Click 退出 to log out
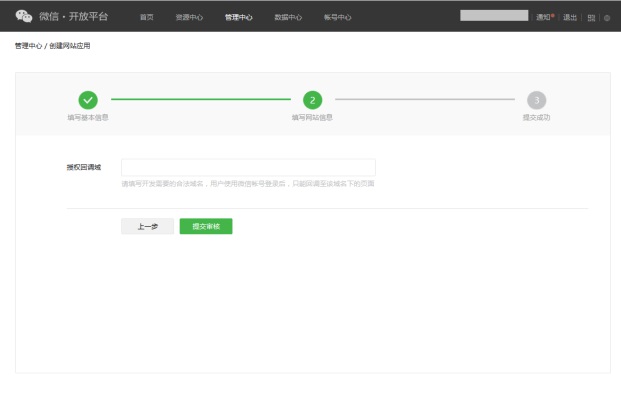 [570, 17]
